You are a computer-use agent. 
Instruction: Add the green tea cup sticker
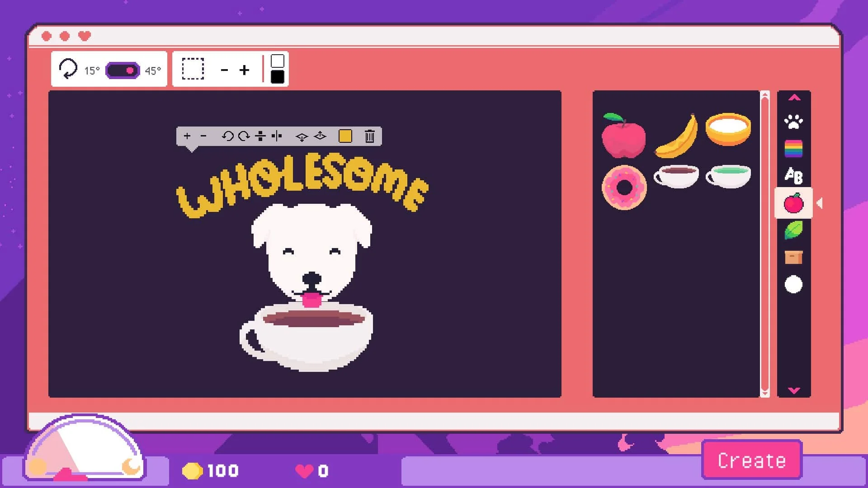[728, 177]
